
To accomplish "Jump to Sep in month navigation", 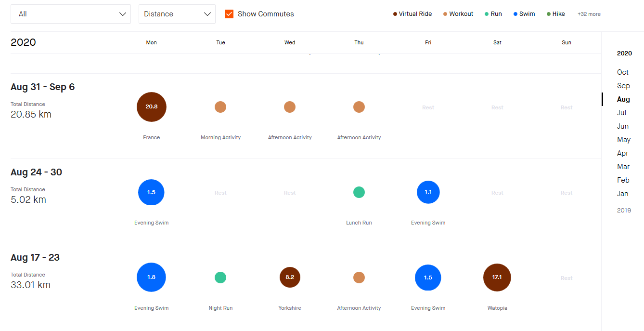I will click(623, 86).
